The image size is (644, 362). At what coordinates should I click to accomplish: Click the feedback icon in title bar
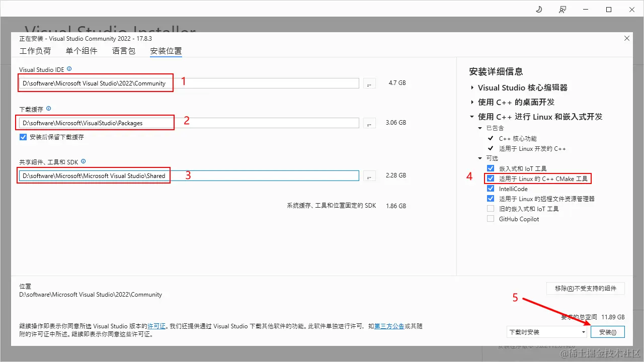562,10
